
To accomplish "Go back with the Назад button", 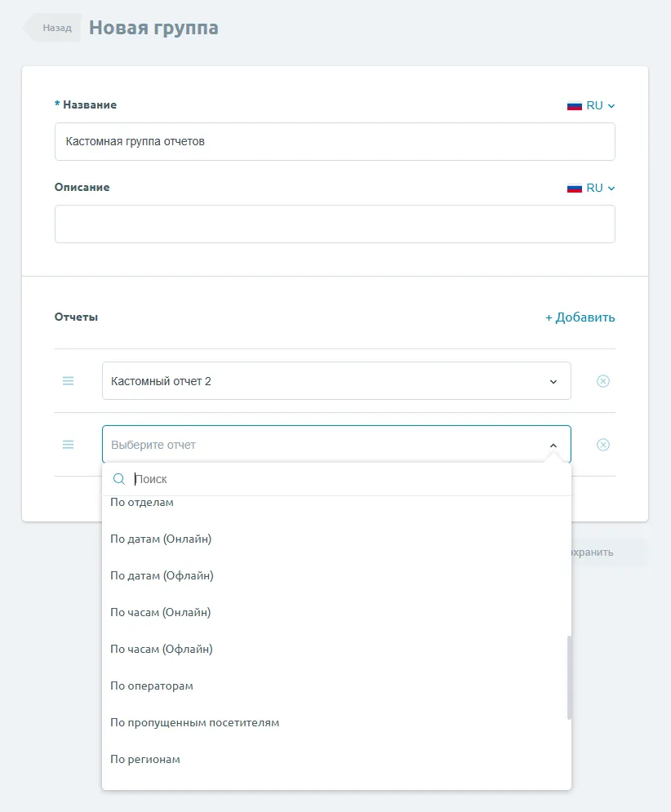I will 56,28.
